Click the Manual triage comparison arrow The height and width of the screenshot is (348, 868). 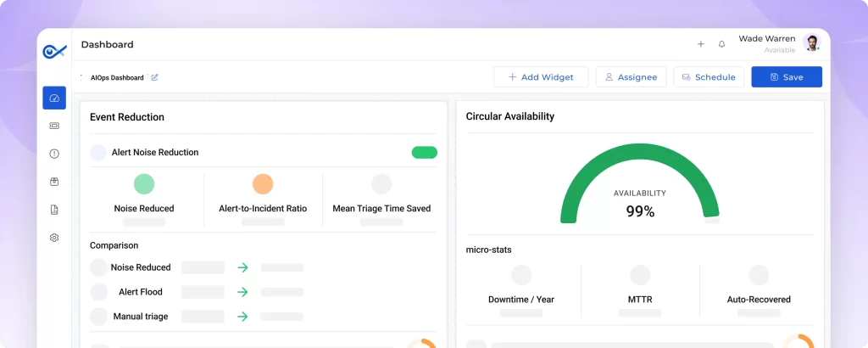click(242, 317)
